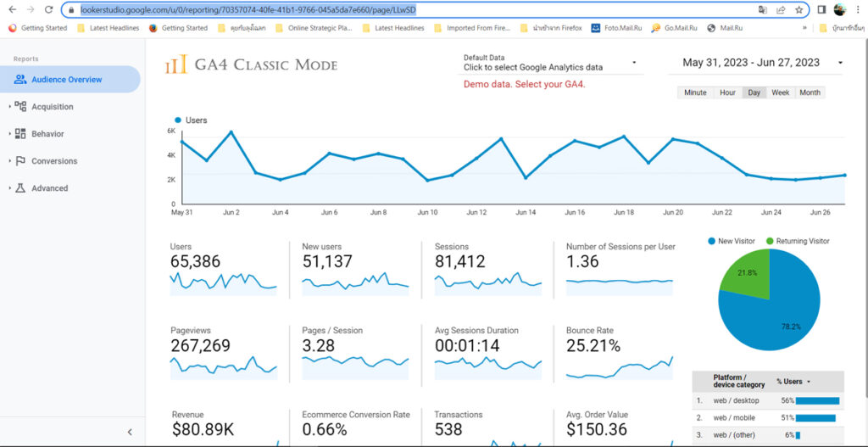Click the New users 51,137 scorecard
This screenshot has width=868, height=447.
[355, 268]
